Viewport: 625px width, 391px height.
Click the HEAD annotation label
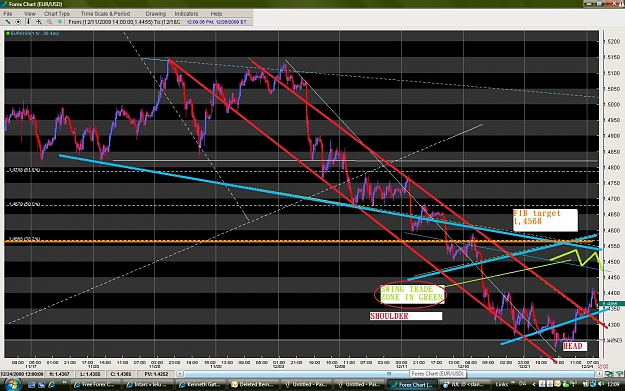[x=574, y=346]
